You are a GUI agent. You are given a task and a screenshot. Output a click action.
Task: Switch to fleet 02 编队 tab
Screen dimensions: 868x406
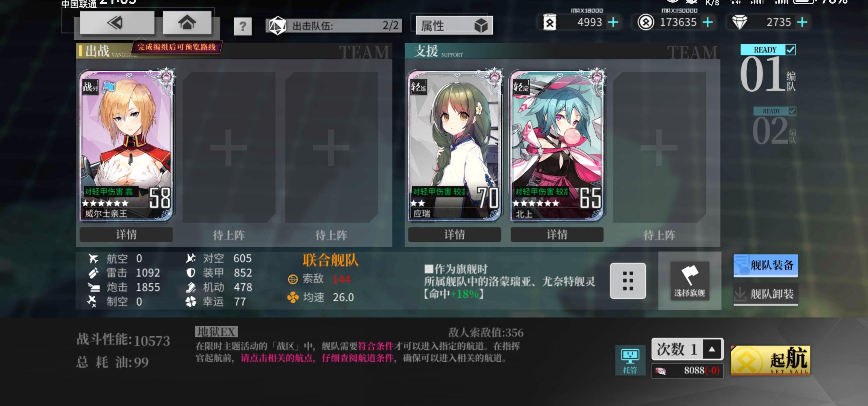pyautogui.click(x=774, y=127)
